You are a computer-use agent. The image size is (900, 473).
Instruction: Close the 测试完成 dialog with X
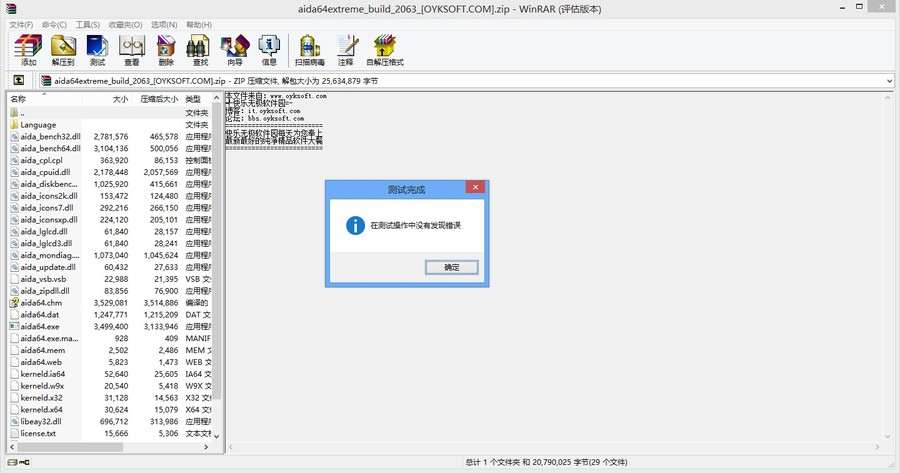476,188
